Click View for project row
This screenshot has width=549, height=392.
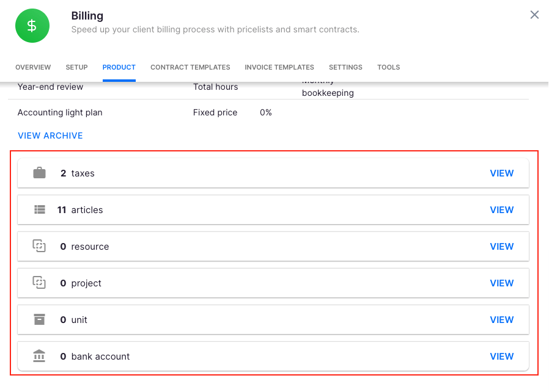(502, 283)
